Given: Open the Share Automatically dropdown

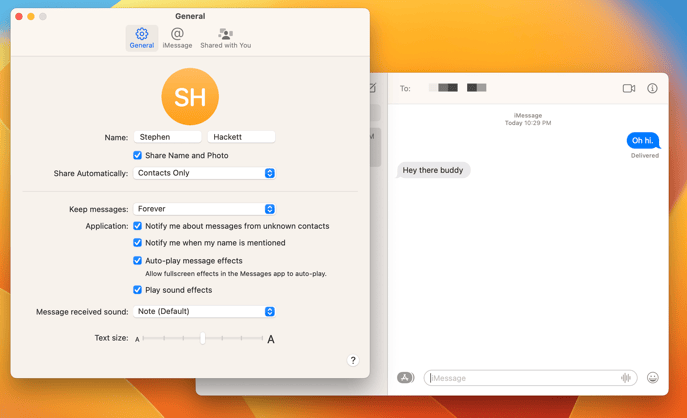Looking at the screenshot, I should 204,173.
